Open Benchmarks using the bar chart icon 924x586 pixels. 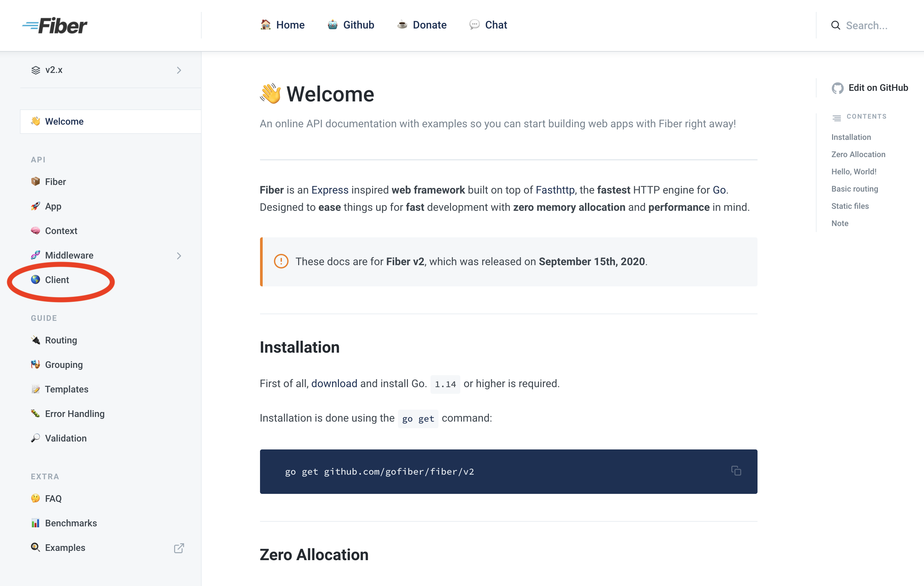point(36,523)
